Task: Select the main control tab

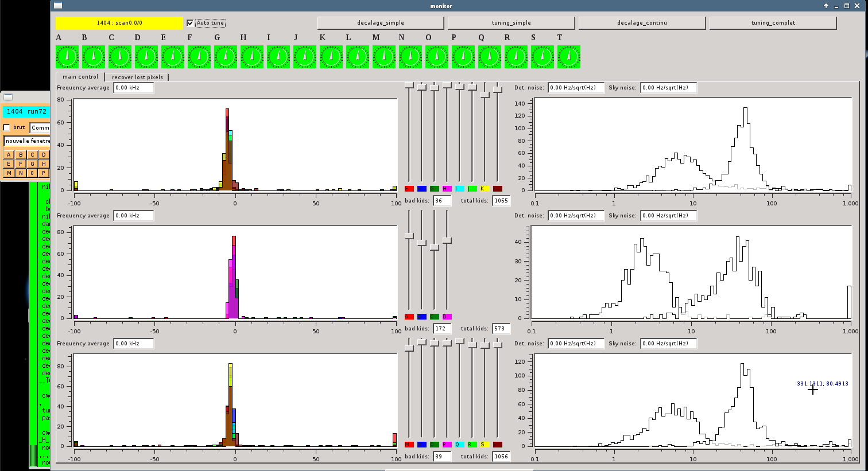Action: click(80, 76)
